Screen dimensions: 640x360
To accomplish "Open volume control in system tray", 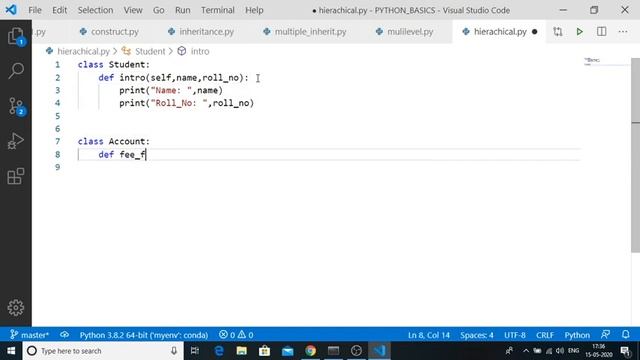I will tap(560, 351).
